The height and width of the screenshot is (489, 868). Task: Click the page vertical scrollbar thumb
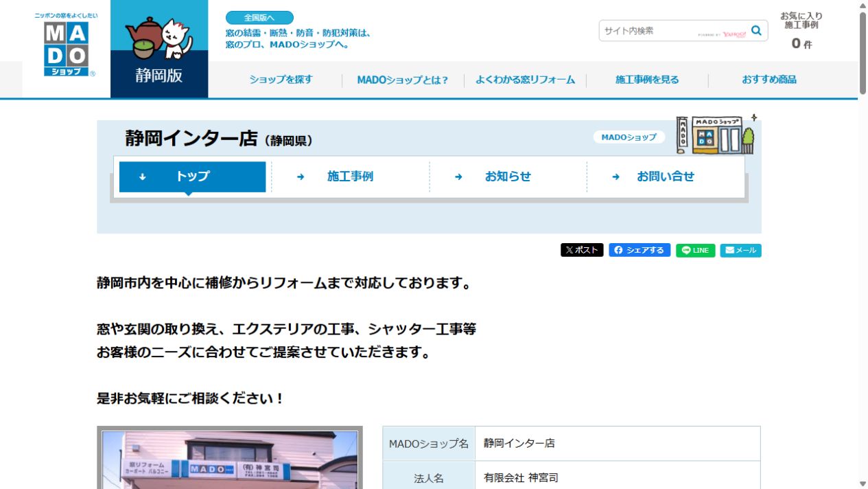863,52
